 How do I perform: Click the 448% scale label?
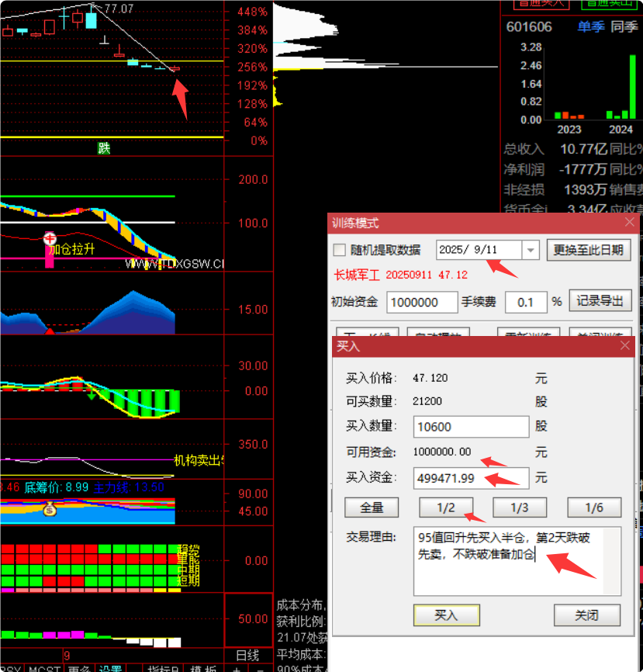coord(252,12)
